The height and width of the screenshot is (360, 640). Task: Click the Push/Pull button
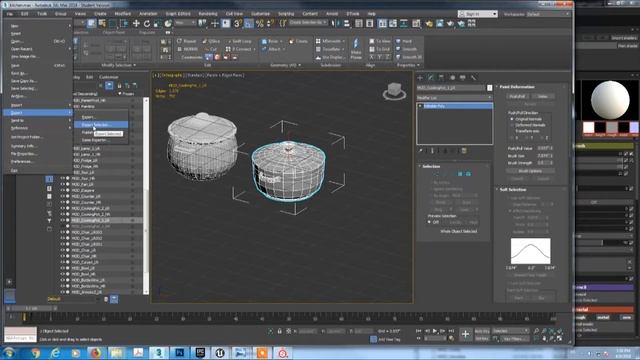tap(517, 96)
